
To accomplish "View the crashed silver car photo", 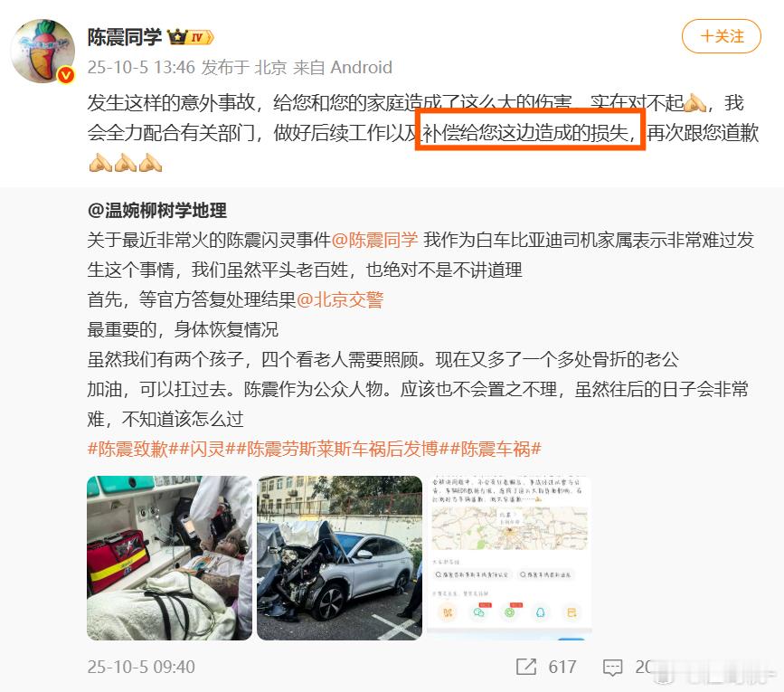I will point(339,558).
